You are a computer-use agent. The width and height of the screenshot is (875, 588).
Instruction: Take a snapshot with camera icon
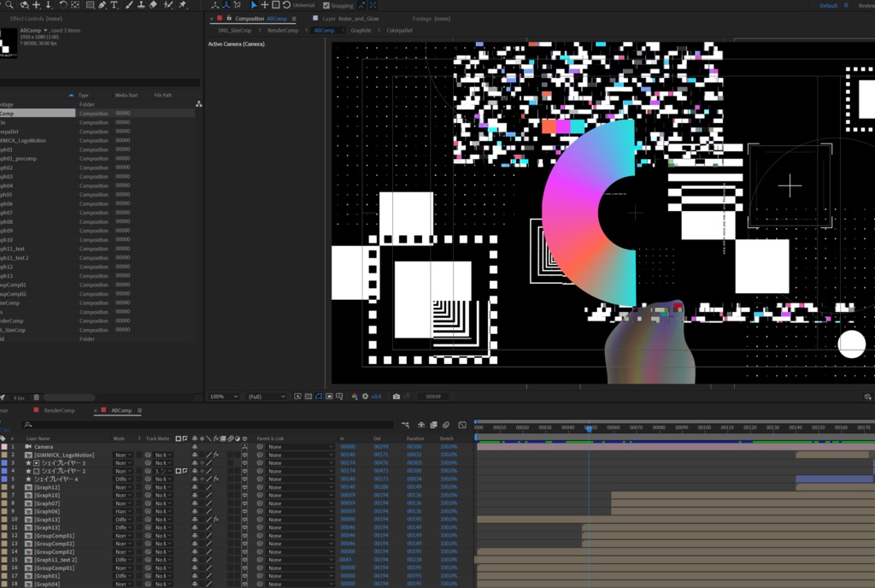pos(396,397)
